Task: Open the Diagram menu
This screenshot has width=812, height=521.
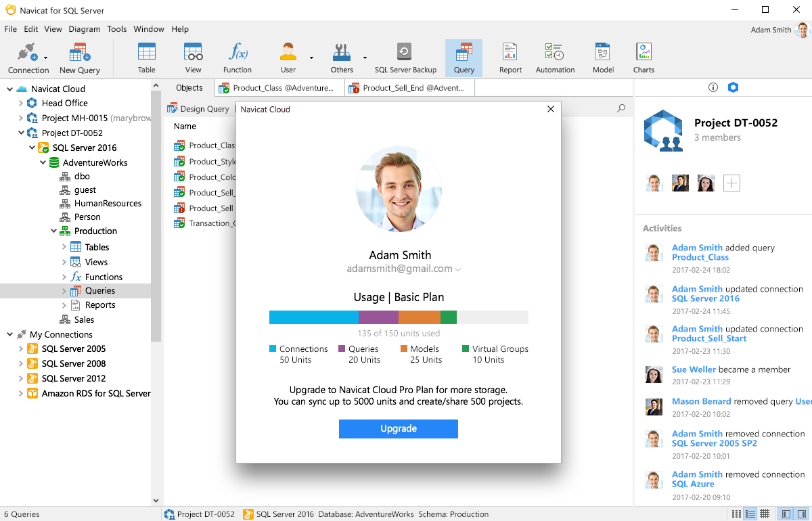Action: (x=84, y=29)
